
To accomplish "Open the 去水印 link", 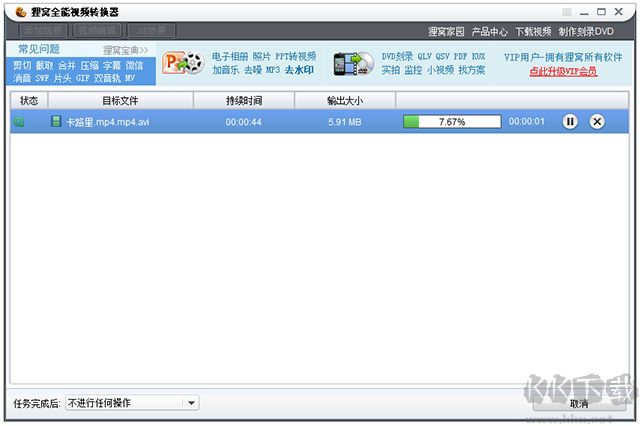I will click(x=299, y=70).
